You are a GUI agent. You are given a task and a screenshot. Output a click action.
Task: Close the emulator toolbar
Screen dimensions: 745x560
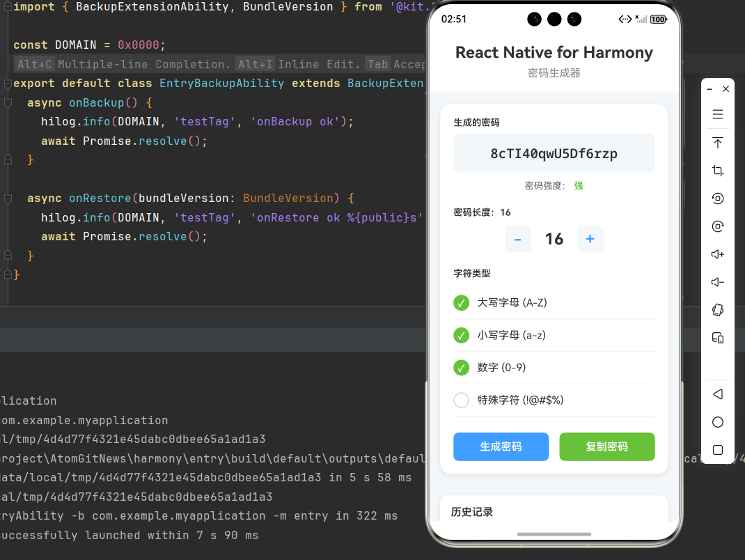[726, 89]
